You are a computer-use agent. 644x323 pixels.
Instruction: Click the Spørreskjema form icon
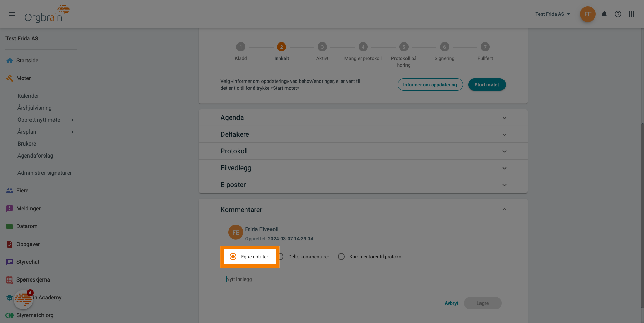(x=10, y=280)
